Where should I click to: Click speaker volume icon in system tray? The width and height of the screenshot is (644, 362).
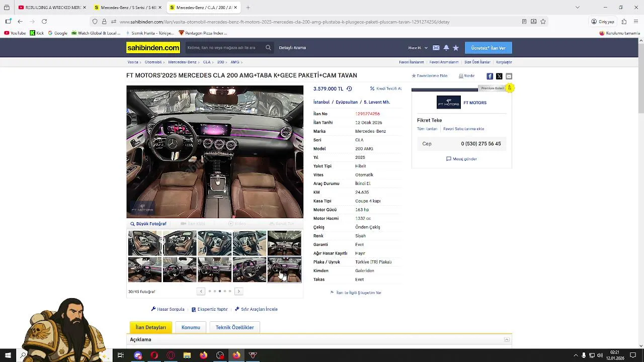tap(600, 355)
